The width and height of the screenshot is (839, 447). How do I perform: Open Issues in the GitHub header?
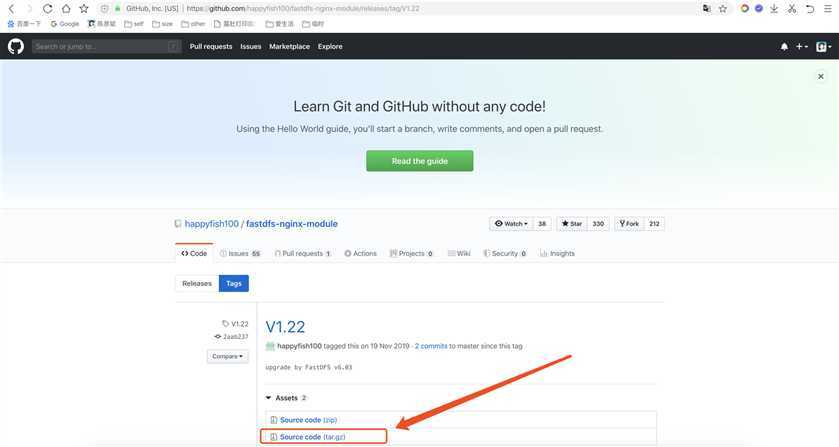(x=250, y=47)
